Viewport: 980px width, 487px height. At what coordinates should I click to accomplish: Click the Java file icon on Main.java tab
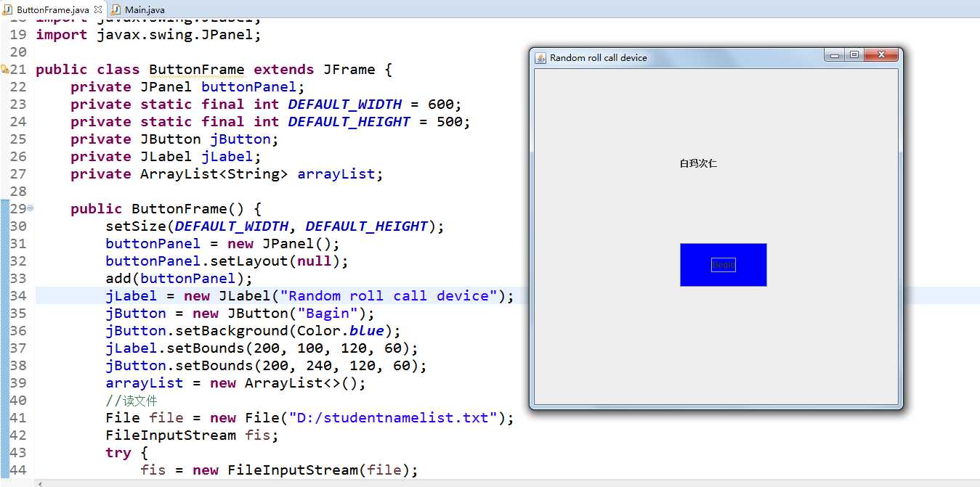[116, 9]
